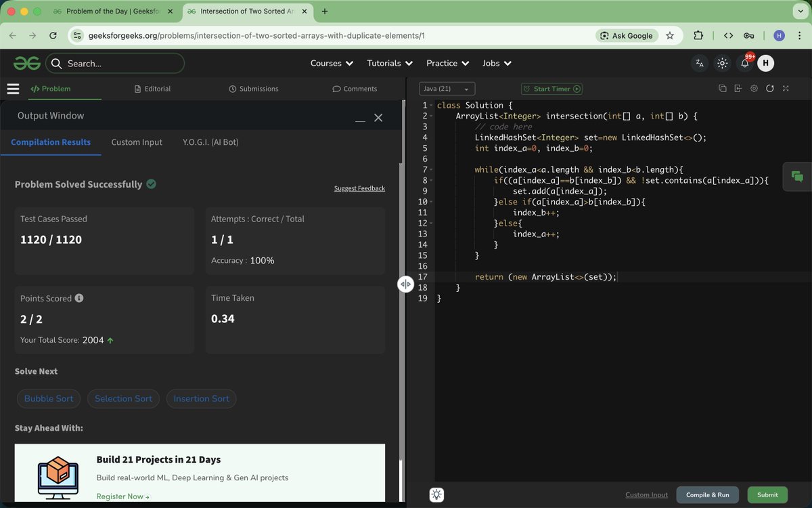The height and width of the screenshot is (508, 812).
Task: Expand the Tutorials menu
Action: pos(390,63)
